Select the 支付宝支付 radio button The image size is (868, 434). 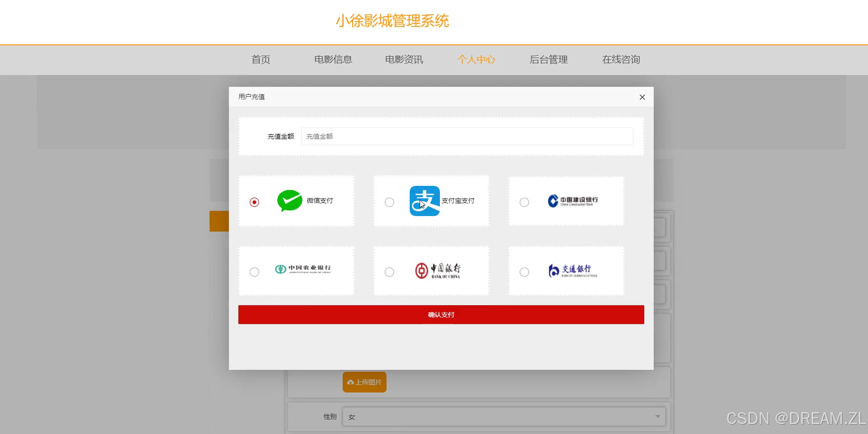coord(389,202)
